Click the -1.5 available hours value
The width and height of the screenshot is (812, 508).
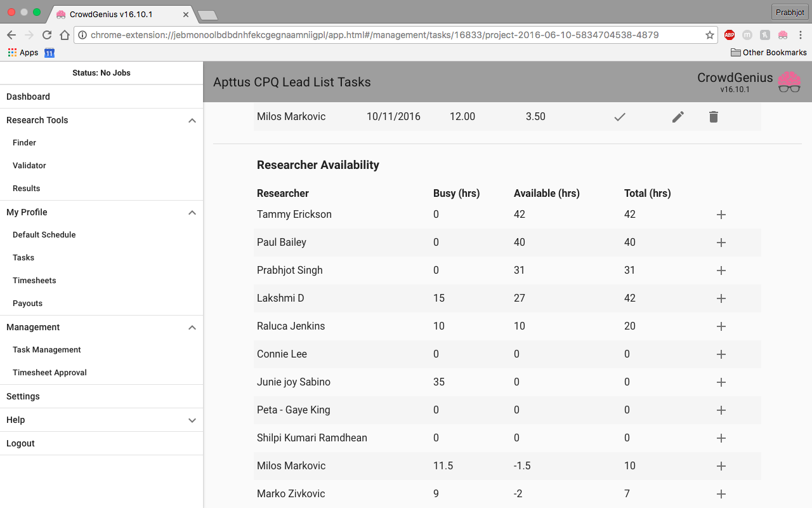pyautogui.click(x=522, y=466)
